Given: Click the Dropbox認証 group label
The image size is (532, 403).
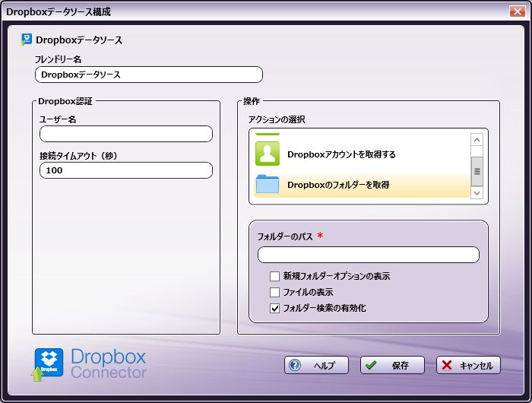Looking at the screenshot, I should [x=65, y=101].
